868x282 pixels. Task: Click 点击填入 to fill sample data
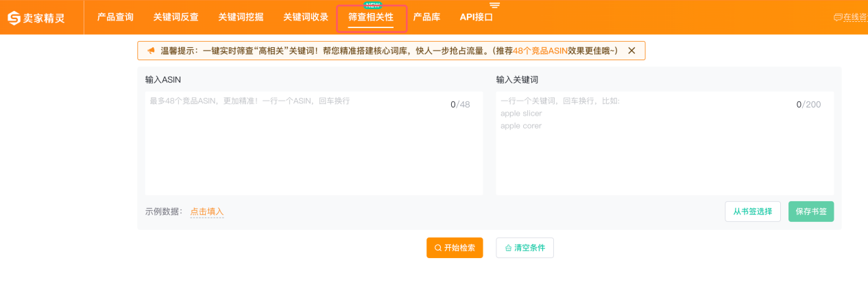pyautogui.click(x=207, y=211)
